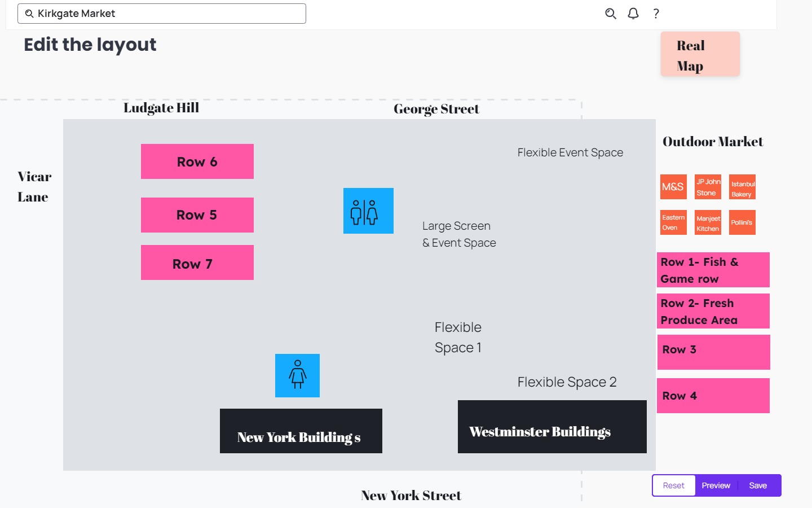Screen dimensions: 812x508
Task: Select the JP John Stone tile
Action: (708, 187)
